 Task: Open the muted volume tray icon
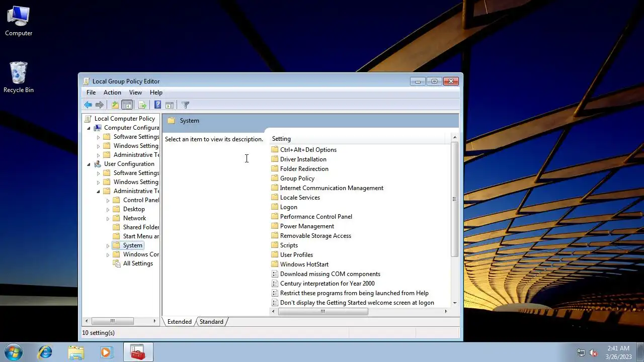coord(594,352)
